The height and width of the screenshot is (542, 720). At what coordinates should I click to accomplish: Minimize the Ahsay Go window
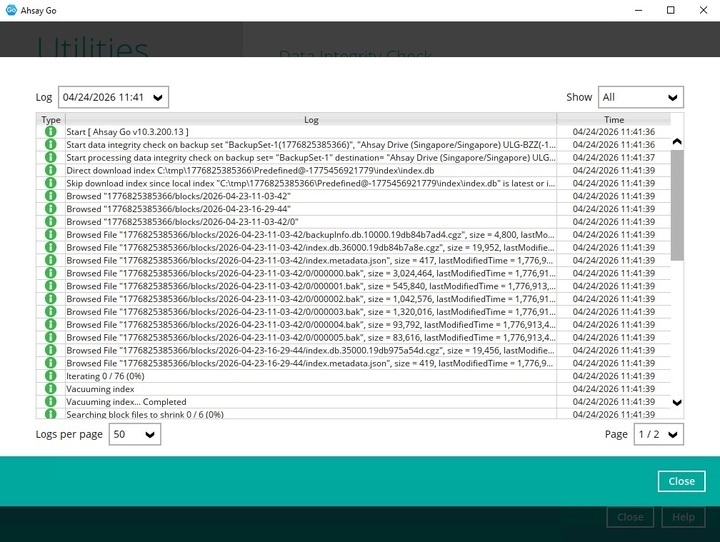point(639,10)
